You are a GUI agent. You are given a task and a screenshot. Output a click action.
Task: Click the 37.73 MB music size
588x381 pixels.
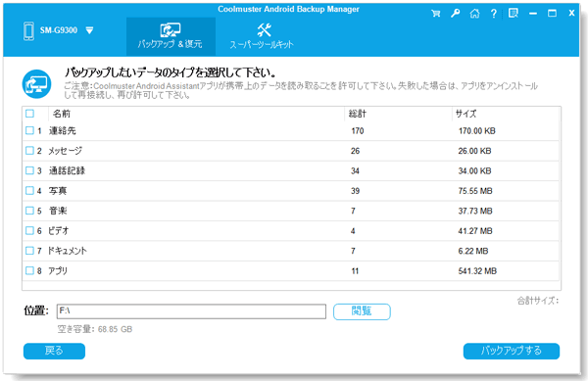pyautogui.click(x=475, y=211)
